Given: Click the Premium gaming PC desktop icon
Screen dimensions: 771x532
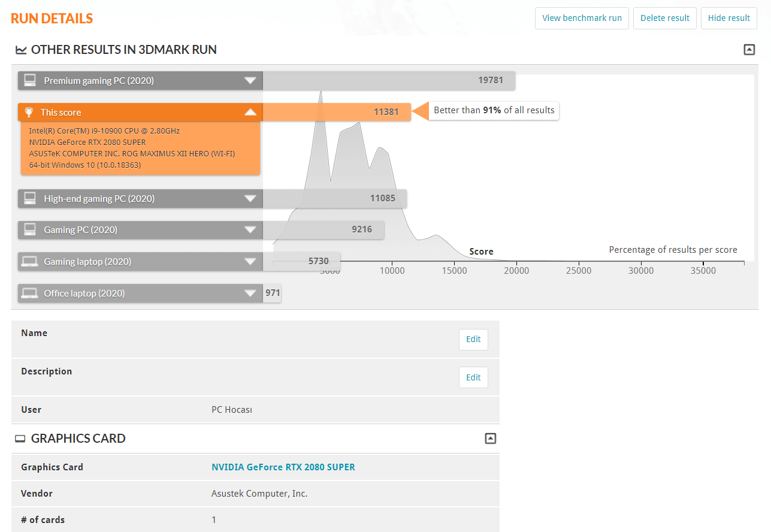Looking at the screenshot, I should click(30, 80).
